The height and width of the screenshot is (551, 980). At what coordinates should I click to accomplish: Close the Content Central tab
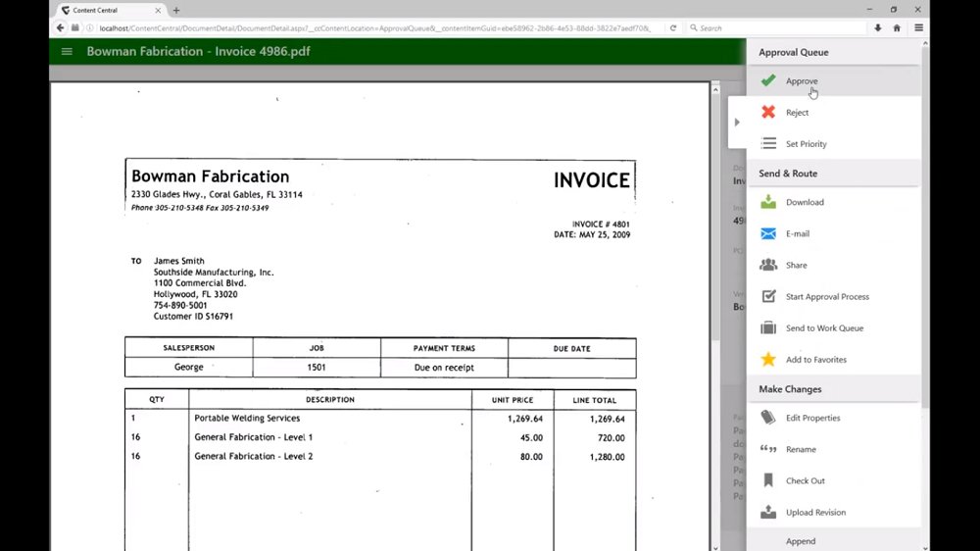(158, 10)
